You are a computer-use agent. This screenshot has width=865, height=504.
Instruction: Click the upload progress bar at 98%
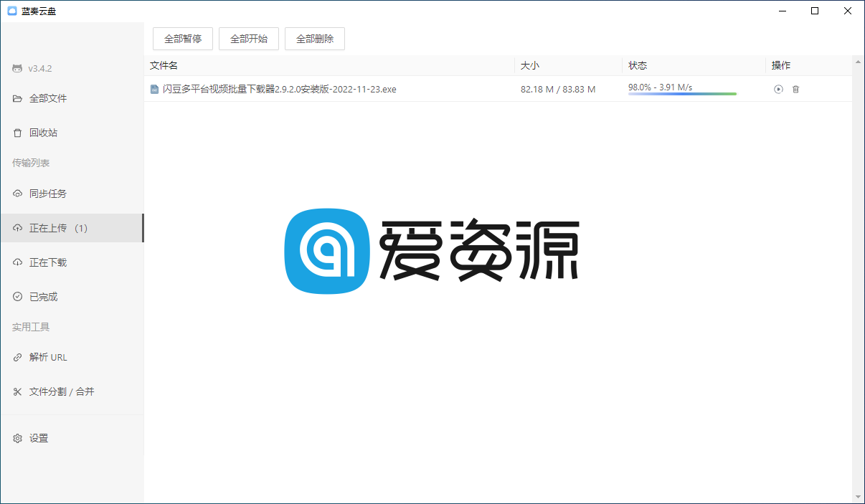[x=681, y=93]
